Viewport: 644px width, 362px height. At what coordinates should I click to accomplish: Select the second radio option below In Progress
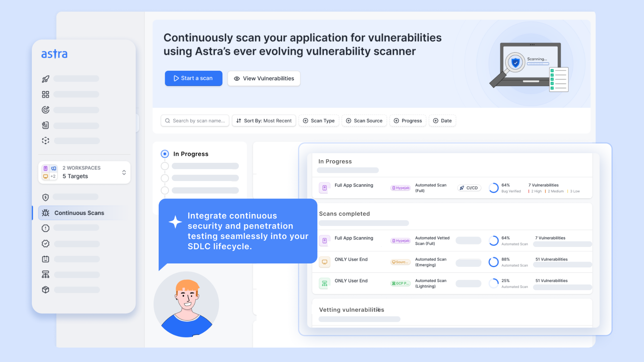tap(165, 178)
